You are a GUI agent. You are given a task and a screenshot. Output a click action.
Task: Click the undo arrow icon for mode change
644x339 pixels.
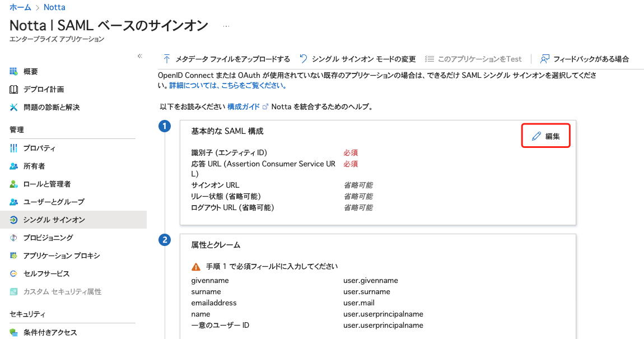(x=303, y=59)
